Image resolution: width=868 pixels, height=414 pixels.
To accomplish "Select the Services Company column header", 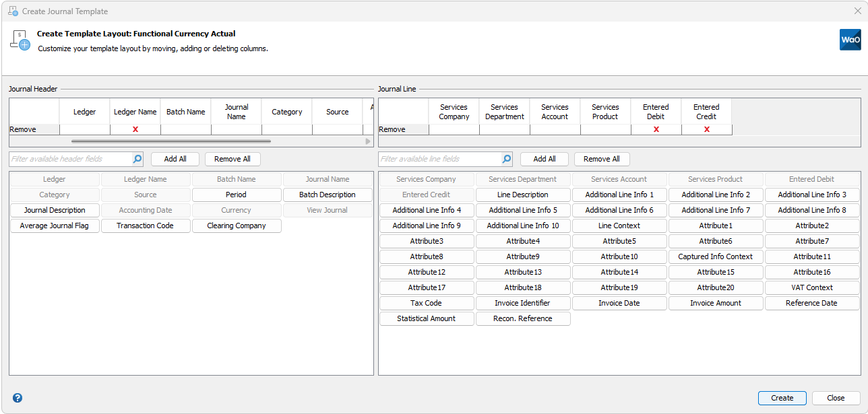I will click(454, 112).
